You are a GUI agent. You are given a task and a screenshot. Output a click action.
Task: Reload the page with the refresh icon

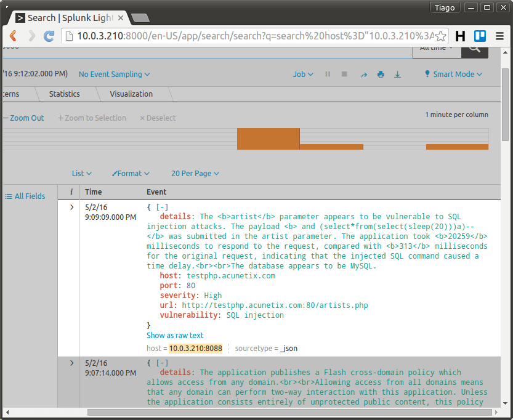[49, 36]
